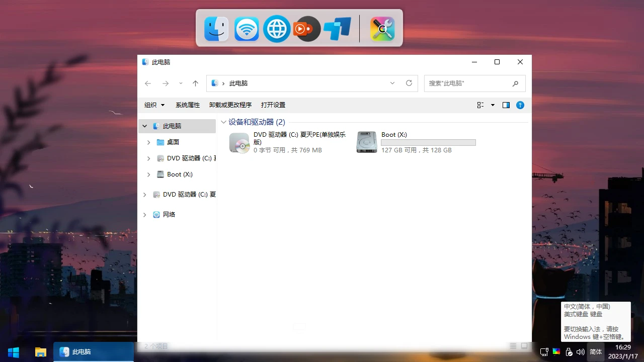The image size is (644, 362).
Task: Open the blue help icon
Action: (x=520, y=105)
